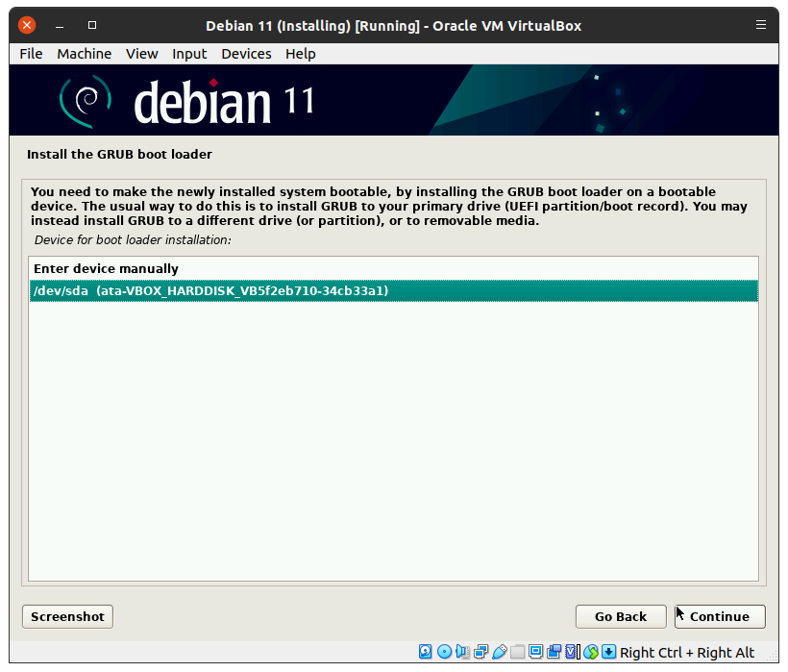Open the USB devices indicator icon

[x=499, y=653]
